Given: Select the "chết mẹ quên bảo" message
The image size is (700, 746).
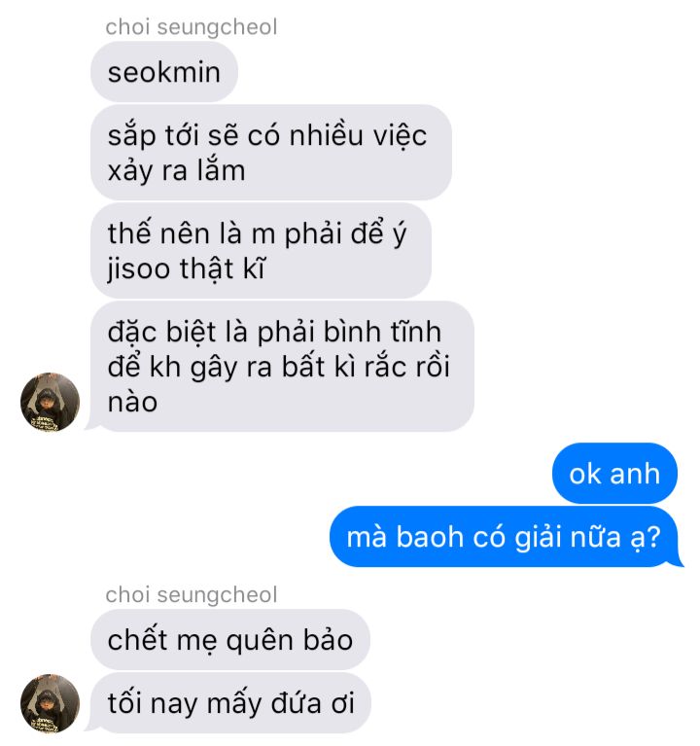Looking at the screenshot, I should tap(230, 640).
